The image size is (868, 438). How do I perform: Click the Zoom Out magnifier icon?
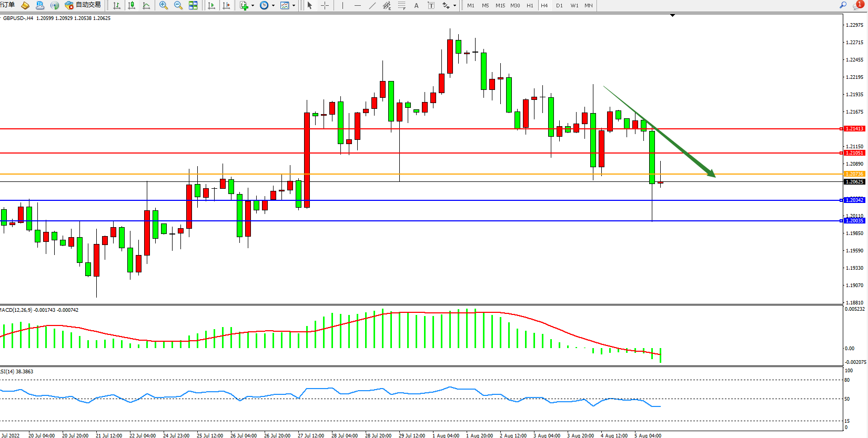178,5
